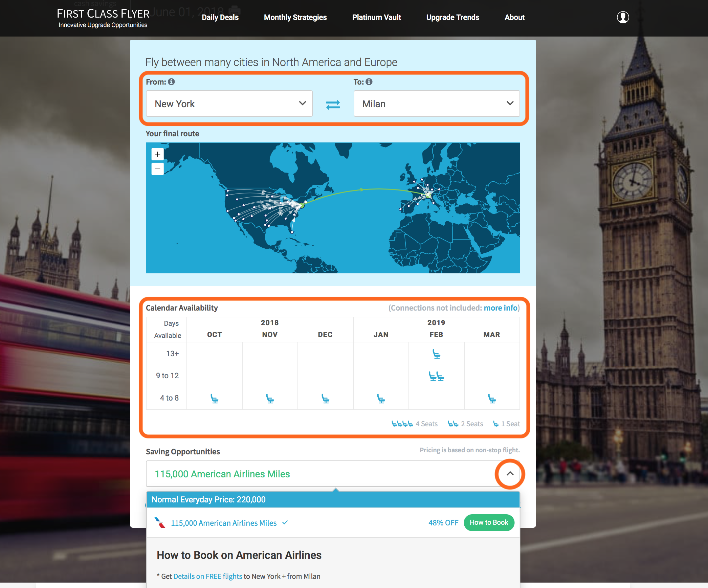Open Upgrade Trends menu
This screenshot has width=708, height=588.
tap(452, 17)
